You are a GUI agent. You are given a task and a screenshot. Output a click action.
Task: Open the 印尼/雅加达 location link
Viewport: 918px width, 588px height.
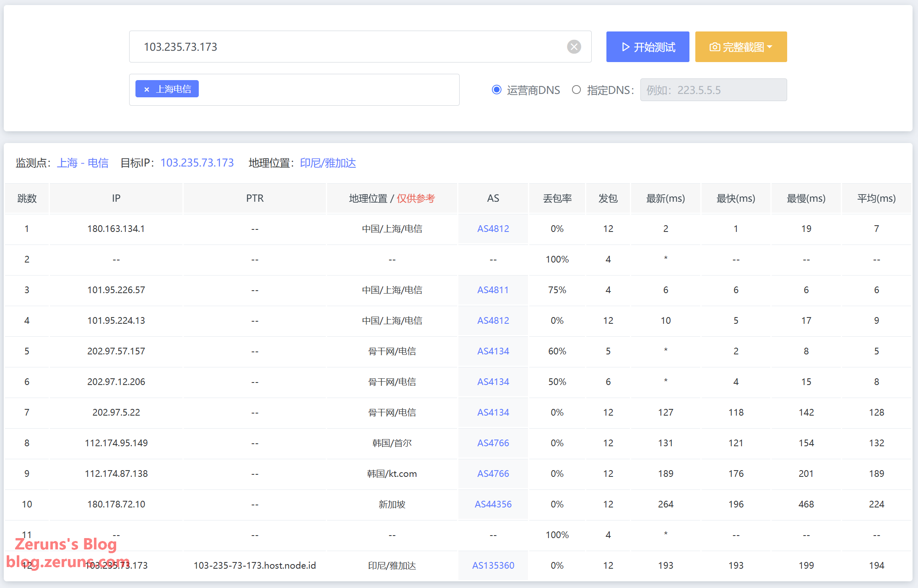328,163
